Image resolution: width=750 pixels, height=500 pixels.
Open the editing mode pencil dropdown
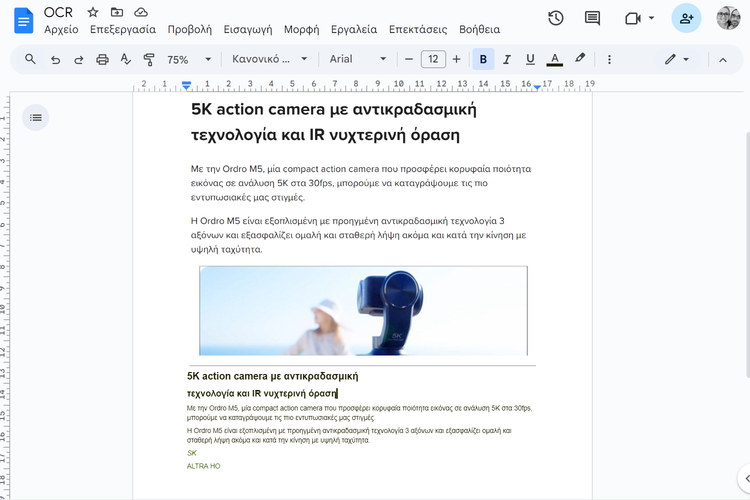(x=676, y=59)
